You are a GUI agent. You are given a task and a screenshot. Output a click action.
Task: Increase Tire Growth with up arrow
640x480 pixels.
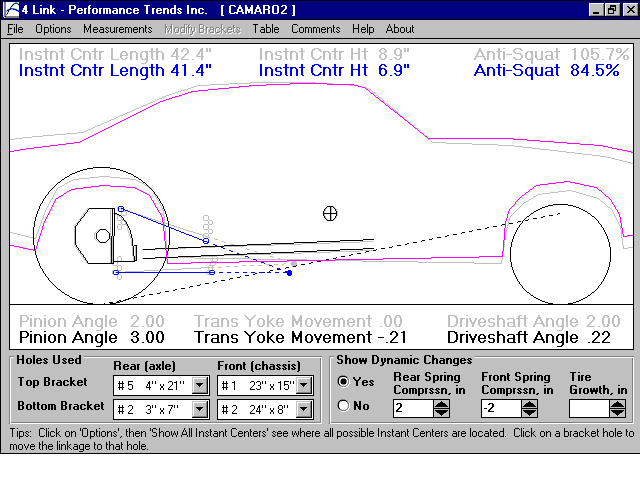tap(617, 404)
